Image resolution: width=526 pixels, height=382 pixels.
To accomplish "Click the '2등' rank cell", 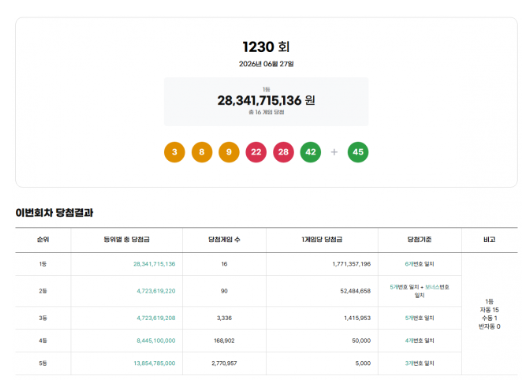I will (x=43, y=291).
